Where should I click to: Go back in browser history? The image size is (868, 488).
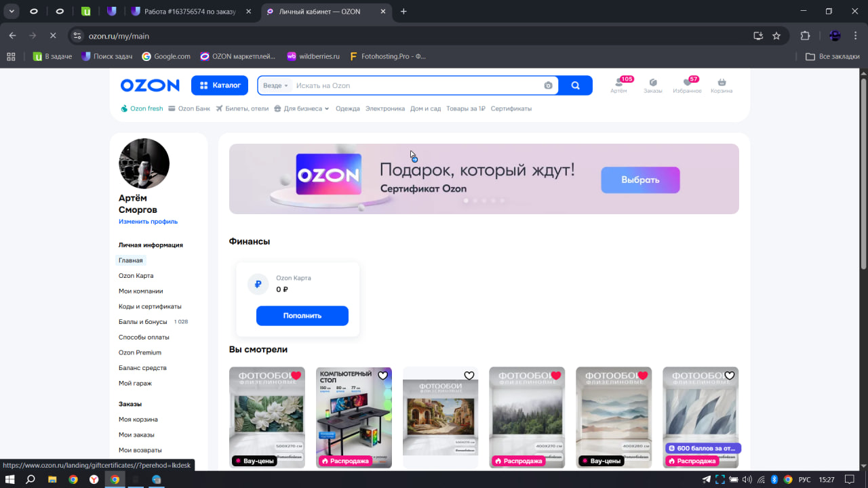click(13, 36)
